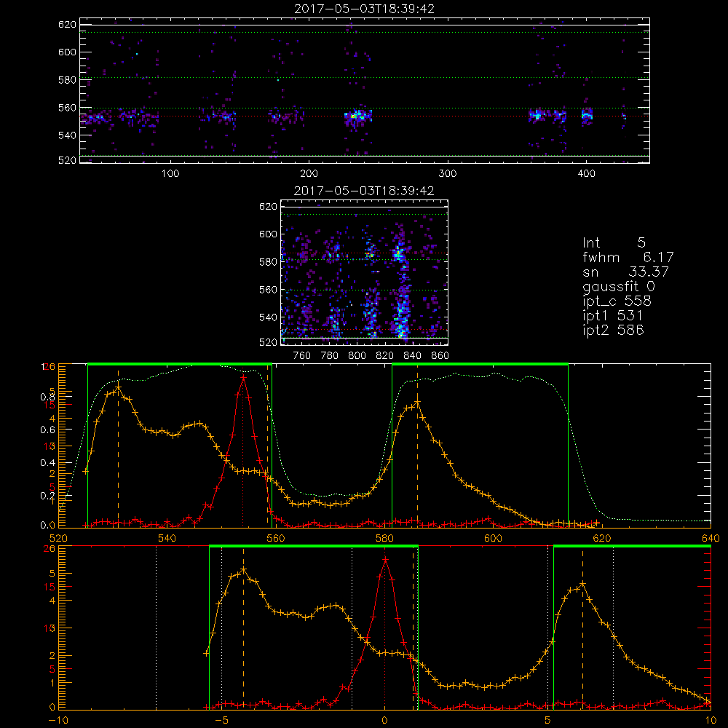The width and height of the screenshot is (728, 728).
Task: Click the 200 tick label on top spectrogram
Action: [x=309, y=174]
